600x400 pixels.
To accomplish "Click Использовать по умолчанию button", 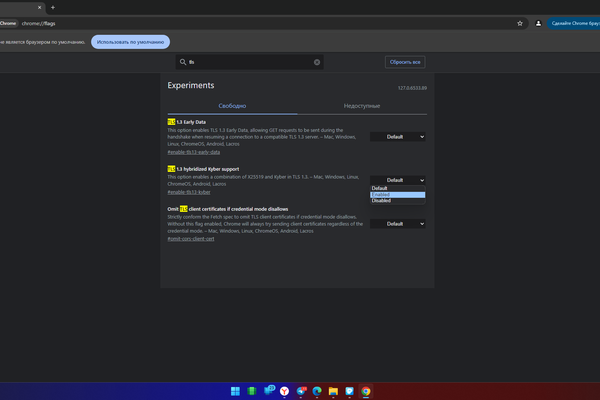I will pyautogui.click(x=130, y=42).
